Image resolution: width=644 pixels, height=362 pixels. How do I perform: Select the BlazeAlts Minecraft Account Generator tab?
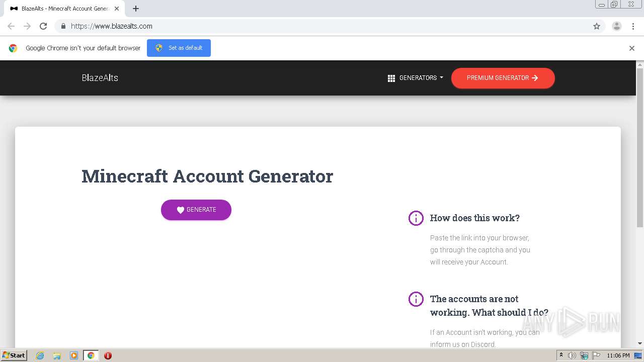point(64,9)
